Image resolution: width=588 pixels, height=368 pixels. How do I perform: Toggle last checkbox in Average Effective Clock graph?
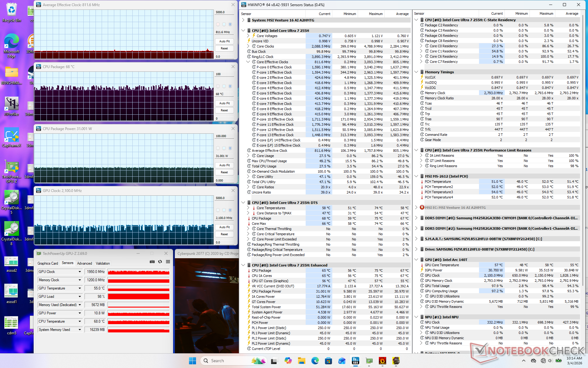pos(230,24)
